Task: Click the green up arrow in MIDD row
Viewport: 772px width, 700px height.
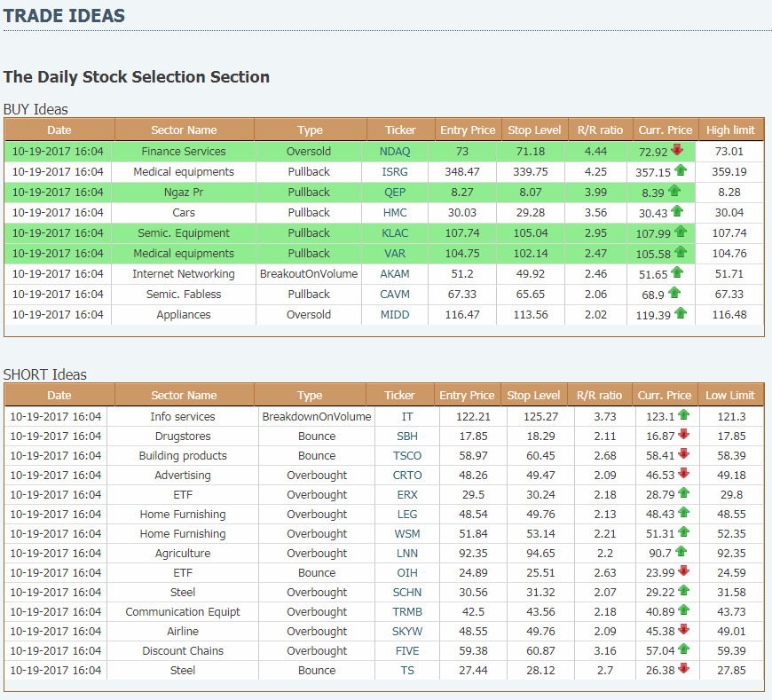Action: point(681,313)
